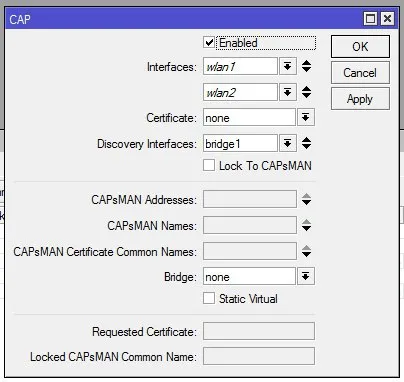Open the wlan1 interface dropdown arrow
404x382 pixels.
[287, 66]
